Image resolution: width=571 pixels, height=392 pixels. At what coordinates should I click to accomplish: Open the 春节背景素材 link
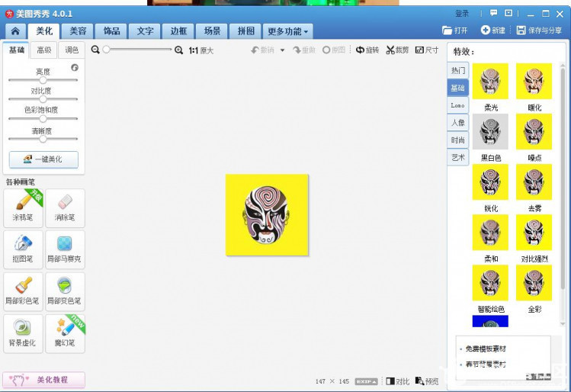coord(486,364)
